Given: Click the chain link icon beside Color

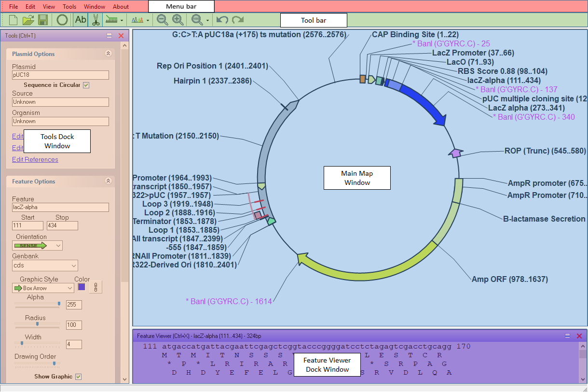Looking at the screenshot, I should tap(96, 287).
